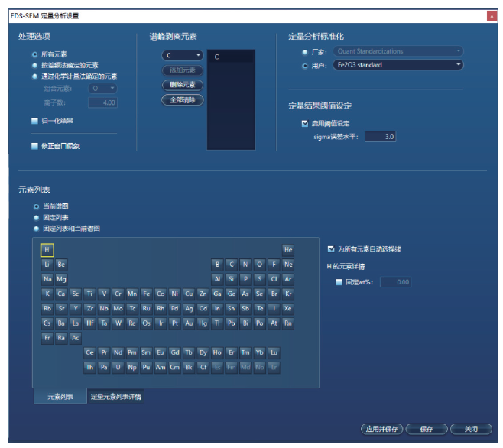
Task: Pick the oxygen O element tile
Action: tap(259, 265)
